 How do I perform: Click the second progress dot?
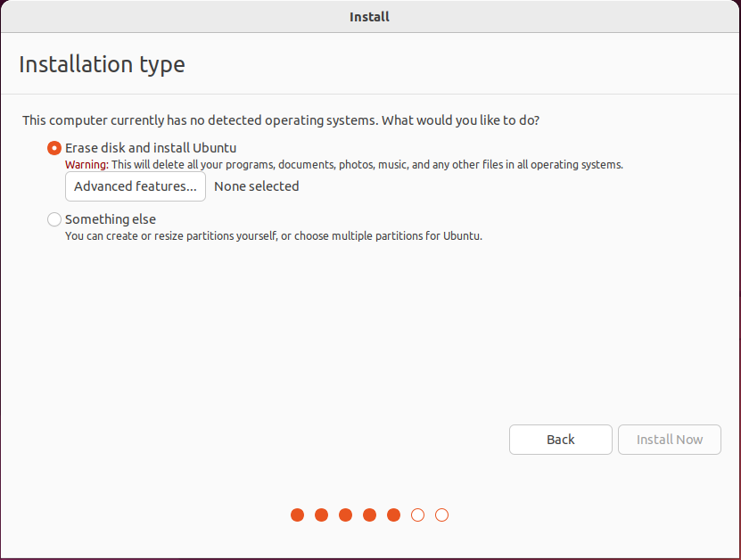(322, 515)
